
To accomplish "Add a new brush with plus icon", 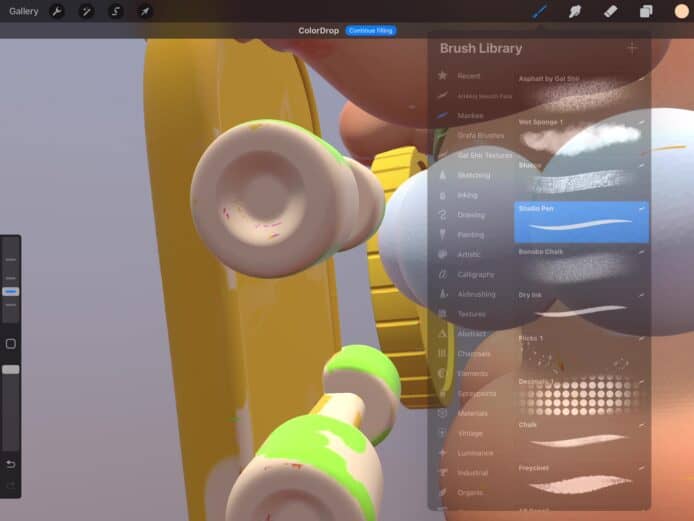I will tap(632, 48).
